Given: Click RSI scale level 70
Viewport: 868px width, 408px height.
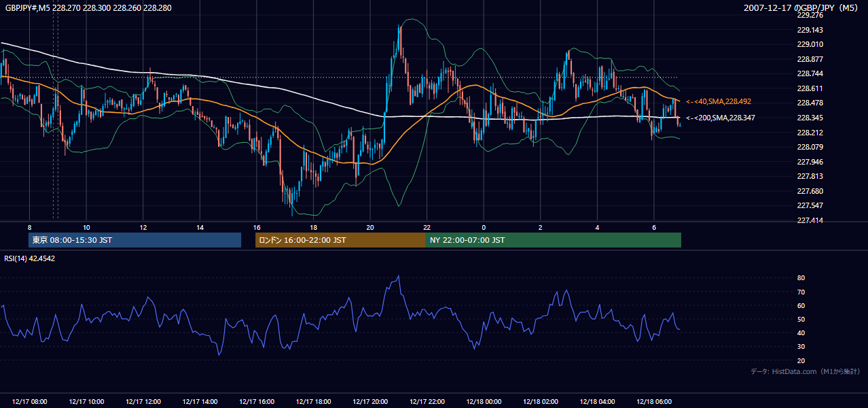Looking at the screenshot, I should coord(801,292).
